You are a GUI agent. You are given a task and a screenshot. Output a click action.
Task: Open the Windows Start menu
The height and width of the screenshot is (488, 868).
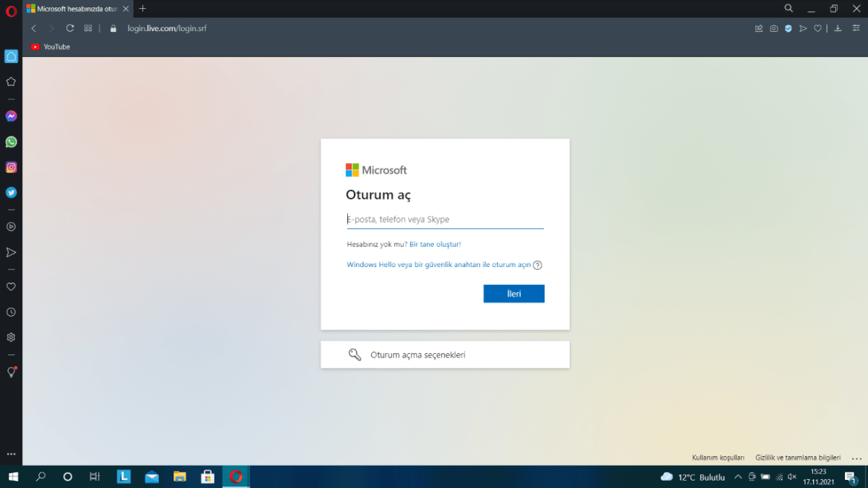tap(14, 477)
